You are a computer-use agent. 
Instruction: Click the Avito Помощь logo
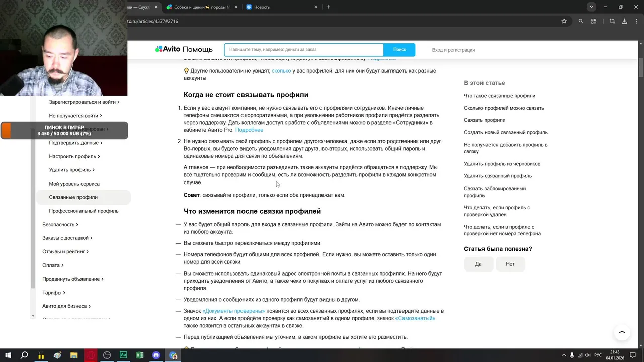tap(184, 49)
